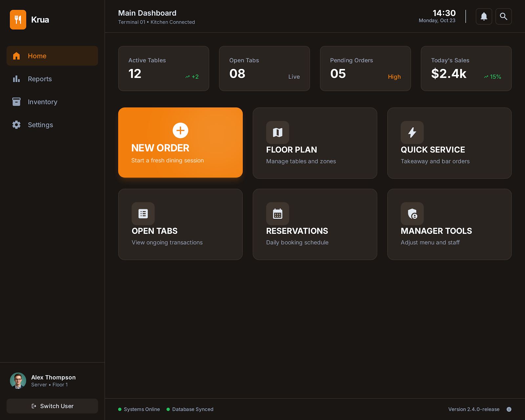Click the Reservations calendar icon
The width and height of the screenshot is (525, 420).
pyautogui.click(x=277, y=214)
